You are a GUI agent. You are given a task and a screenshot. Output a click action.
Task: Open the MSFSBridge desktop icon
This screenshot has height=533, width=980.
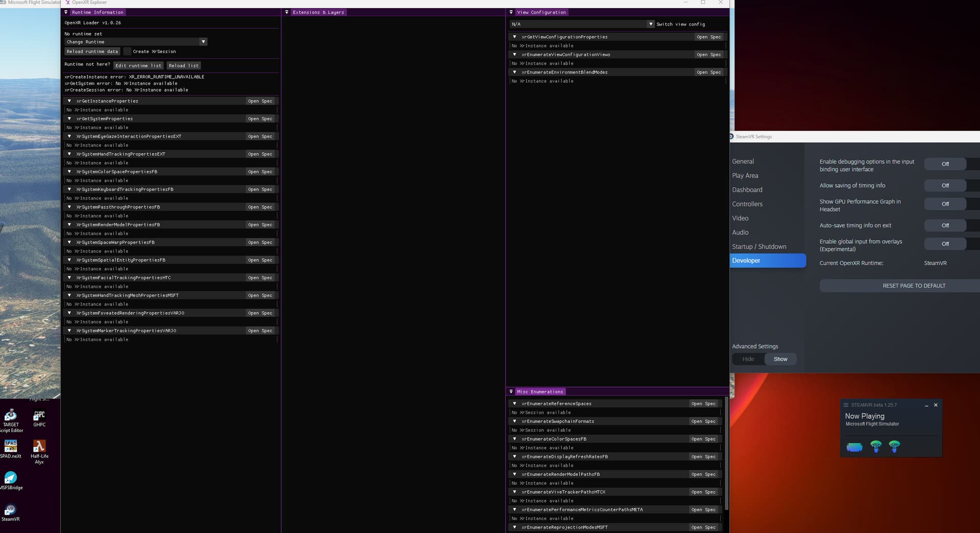11,480
